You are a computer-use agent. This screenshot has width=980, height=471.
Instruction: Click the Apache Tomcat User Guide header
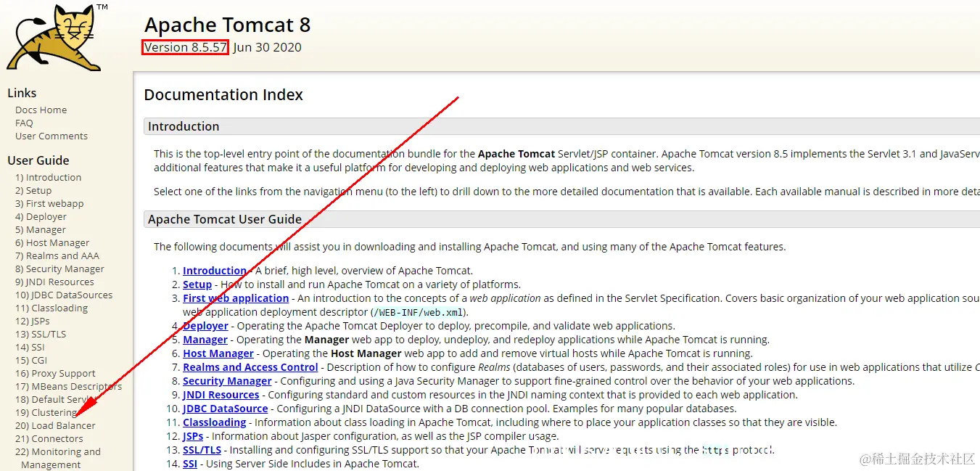click(561, 219)
